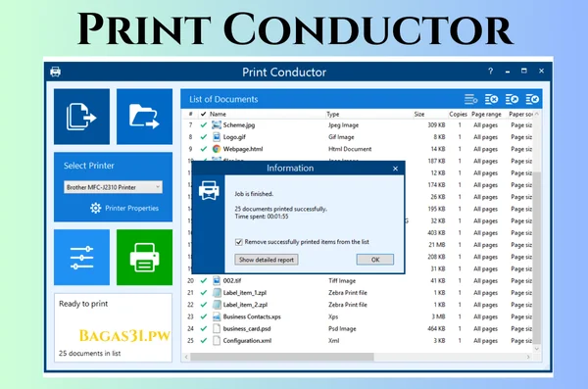Select the business_card.psd row name

tap(247, 328)
